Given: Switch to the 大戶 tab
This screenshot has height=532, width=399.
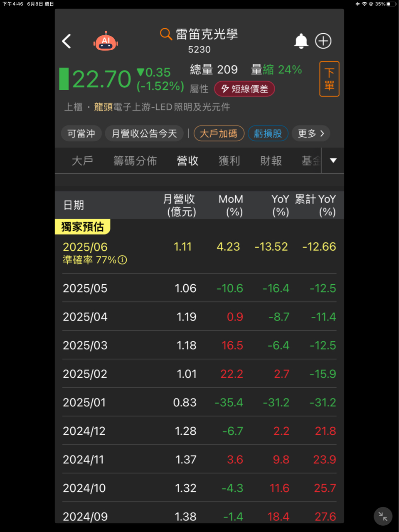Looking at the screenshot, I should pos(82,161).
